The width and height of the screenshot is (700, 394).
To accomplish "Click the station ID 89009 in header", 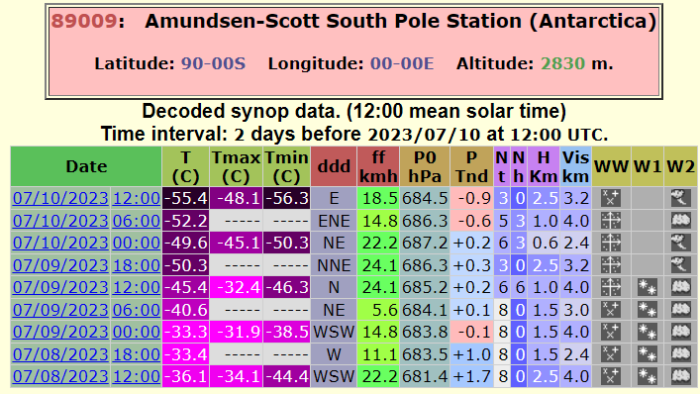I will (x=84, y=21).
